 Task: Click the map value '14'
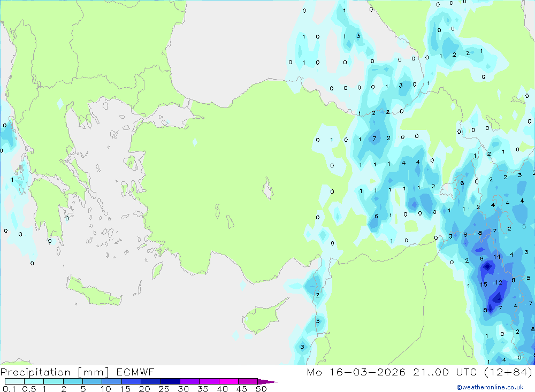click(497, 257)
